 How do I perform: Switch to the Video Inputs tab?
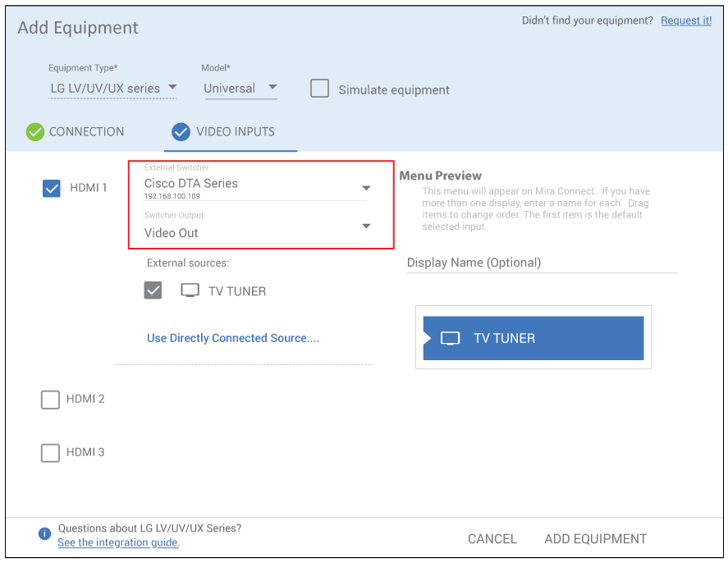click(x=235, y=132)
